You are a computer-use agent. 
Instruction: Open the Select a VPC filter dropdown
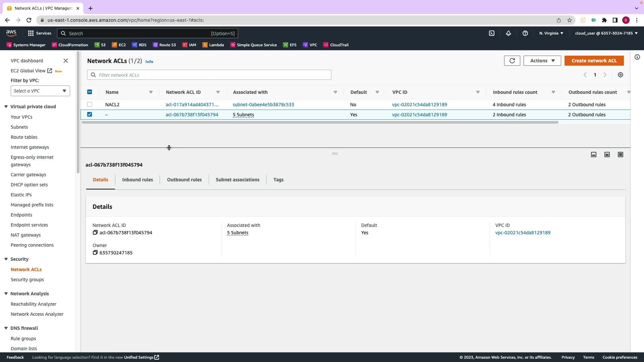[x=40, y=91]
